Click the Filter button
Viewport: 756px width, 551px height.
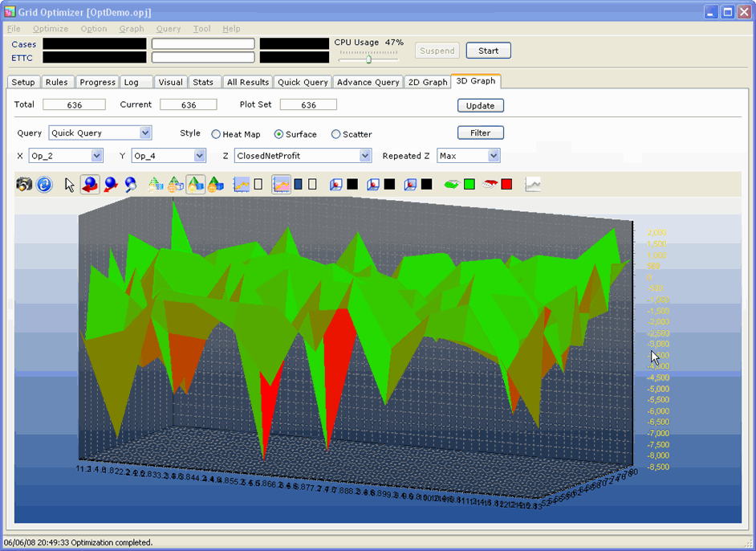click(x=480, y=133)
